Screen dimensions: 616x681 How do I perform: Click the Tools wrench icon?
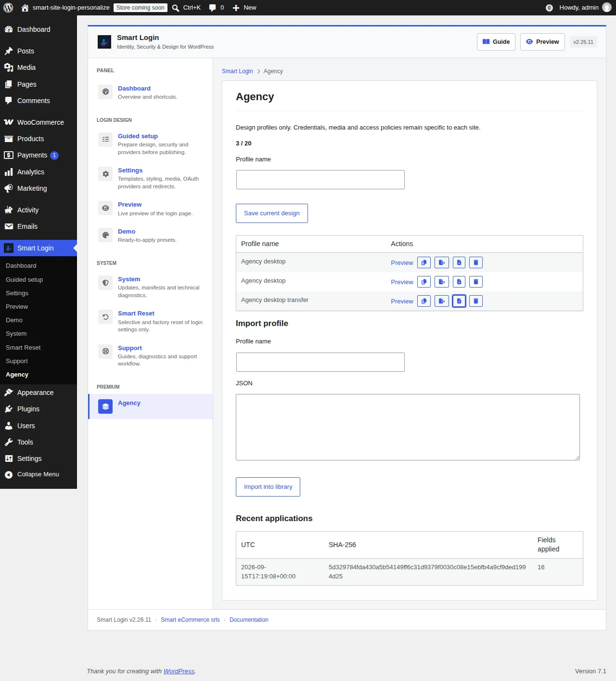(9, 442)
